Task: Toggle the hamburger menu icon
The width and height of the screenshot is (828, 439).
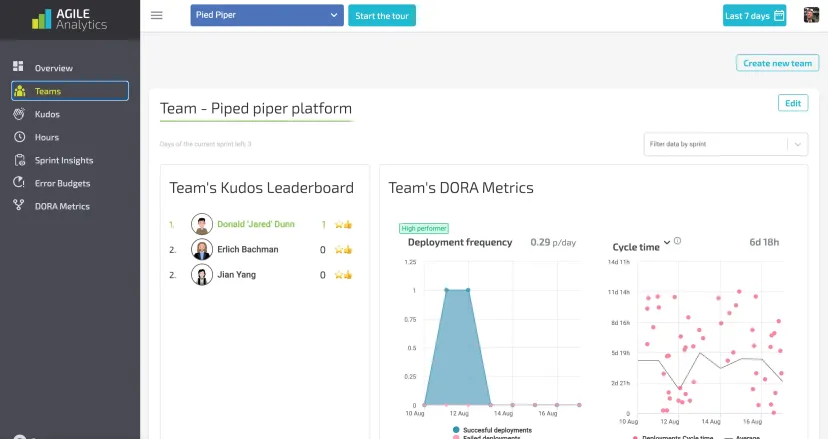Action: (156, 15)
